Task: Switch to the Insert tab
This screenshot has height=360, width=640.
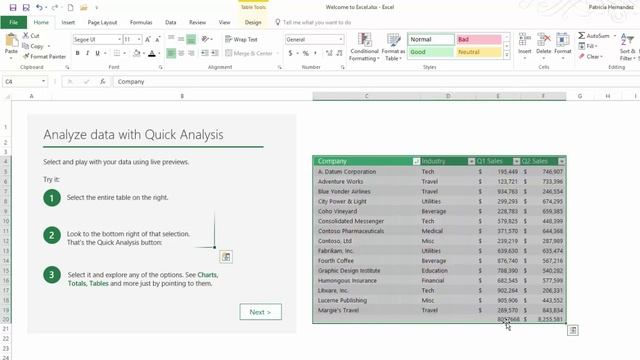Action: (x=68, y=22)
